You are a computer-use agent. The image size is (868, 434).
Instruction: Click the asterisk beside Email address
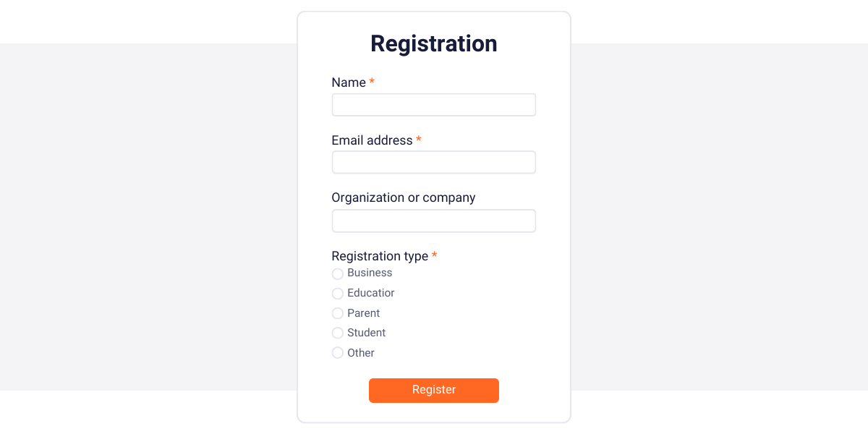pos(419,140)
